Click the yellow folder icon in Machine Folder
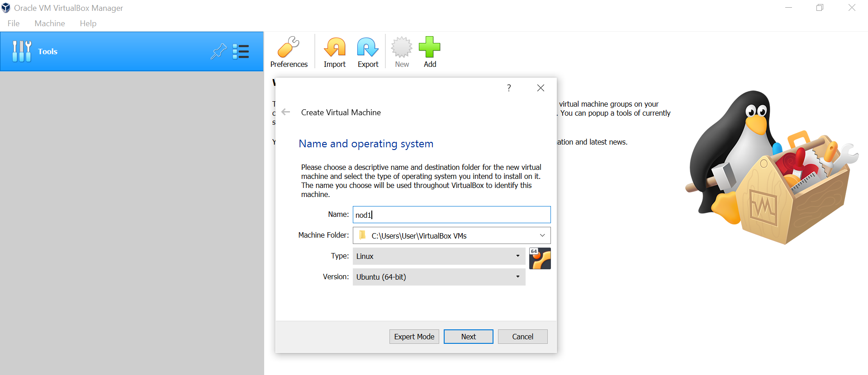The width and height of the screenshot is (868, 375). (x=362, y=235)
